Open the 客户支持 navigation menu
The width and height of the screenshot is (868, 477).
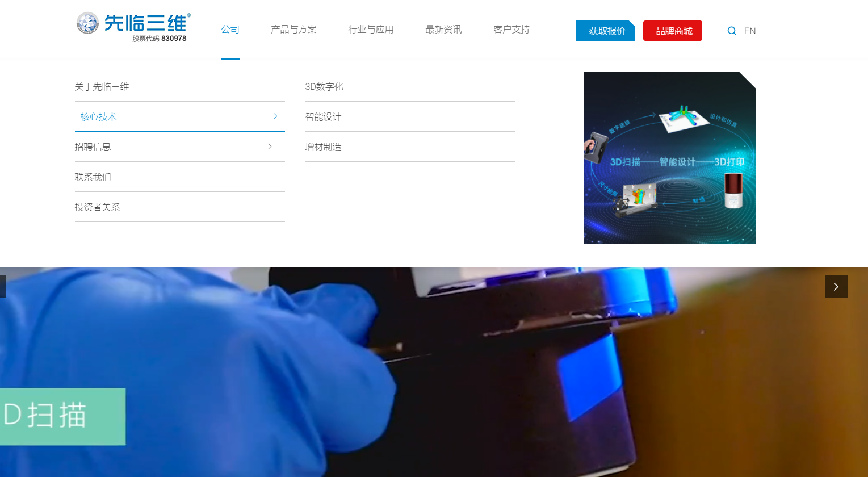(511, 29)
